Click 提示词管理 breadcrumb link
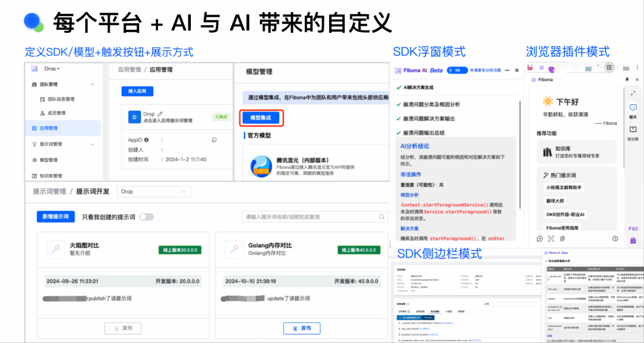 click(49, 191)
